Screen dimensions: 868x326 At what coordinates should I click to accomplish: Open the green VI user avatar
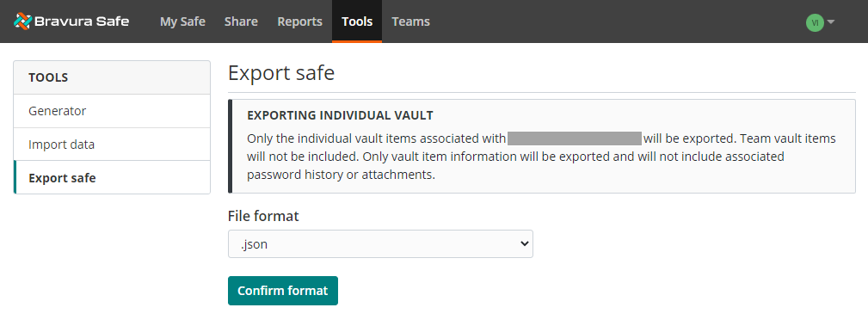click(815, 22)
